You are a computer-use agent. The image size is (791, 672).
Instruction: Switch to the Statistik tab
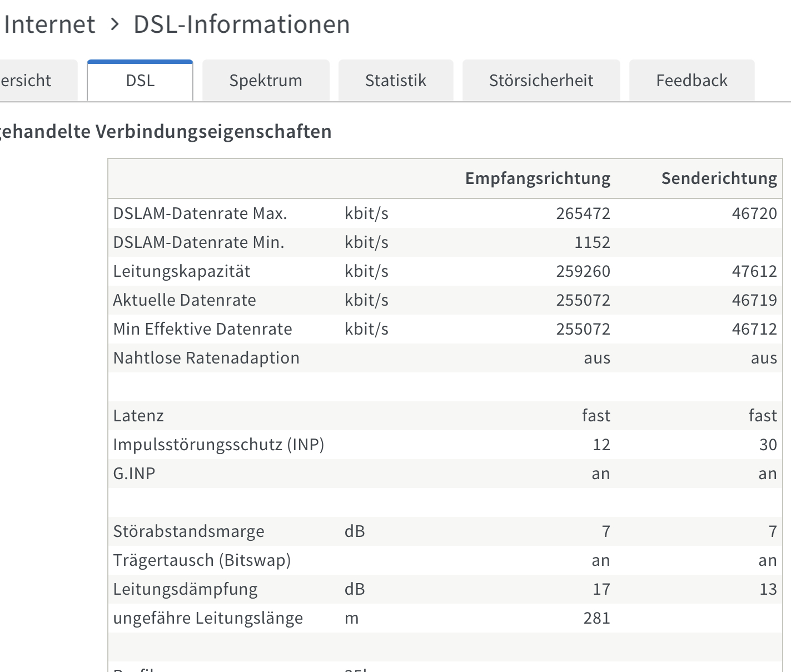coord(395,81)
